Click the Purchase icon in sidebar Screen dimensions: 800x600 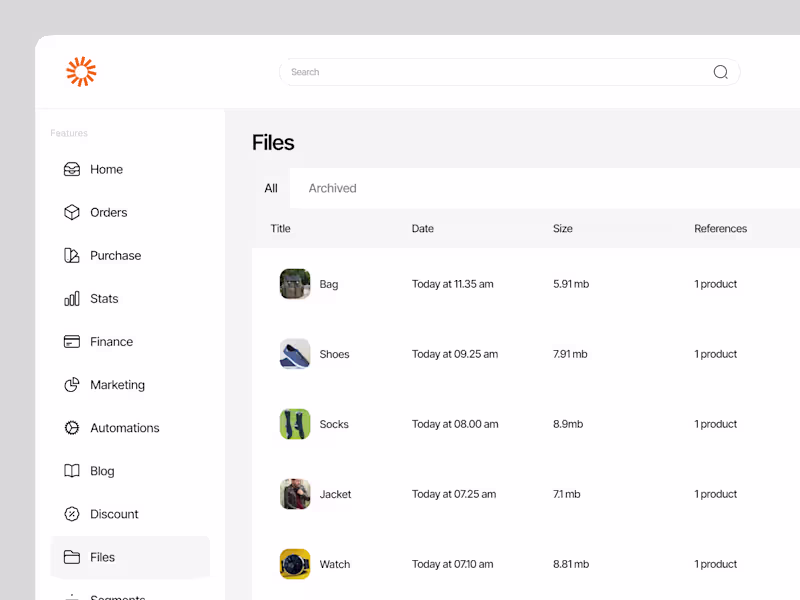(x=72, y=255)
